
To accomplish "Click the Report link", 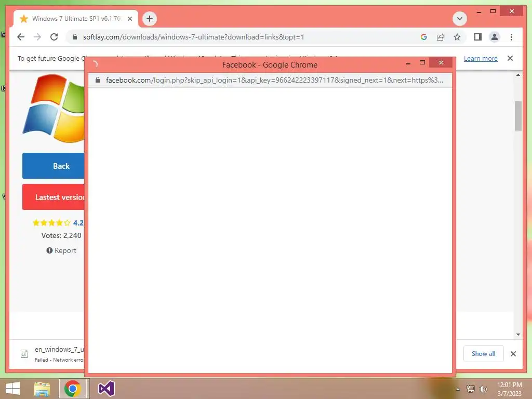I will pos(61,250).
